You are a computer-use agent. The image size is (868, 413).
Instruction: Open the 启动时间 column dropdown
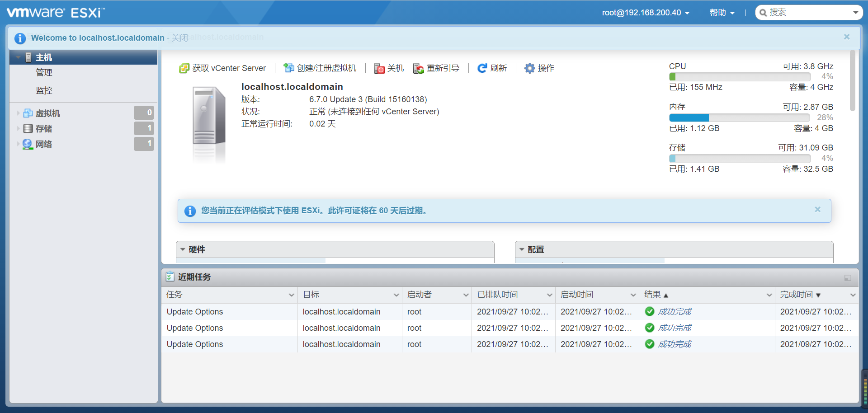coord(633,295)
